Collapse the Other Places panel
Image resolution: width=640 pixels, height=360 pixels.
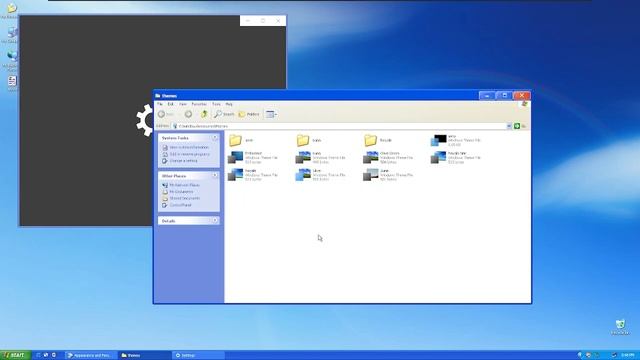click(x=215, y=176)
